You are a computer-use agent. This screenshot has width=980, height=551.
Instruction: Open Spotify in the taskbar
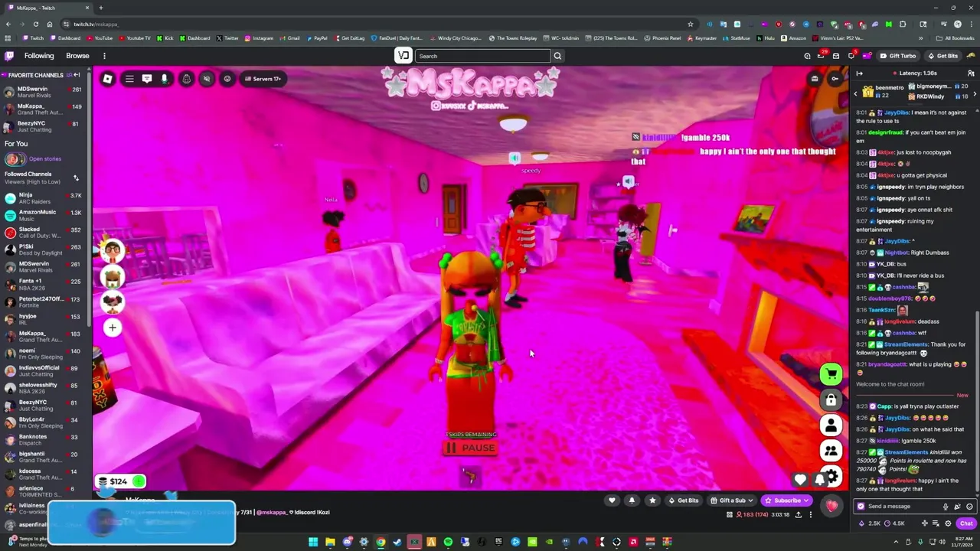[448, 543]
